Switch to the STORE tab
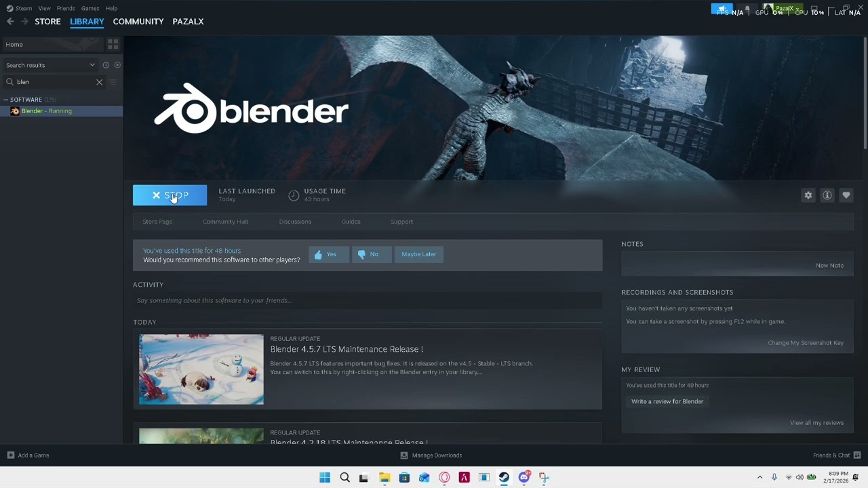Image resolution: width=868 pixels, height=488 pixels. pyautogui.click(x=47, y=22)
